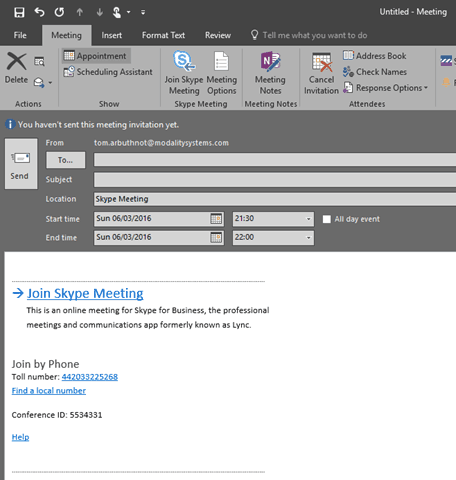Expand the forward dropdown arrow
456x480 pixels.
[50, 82]
